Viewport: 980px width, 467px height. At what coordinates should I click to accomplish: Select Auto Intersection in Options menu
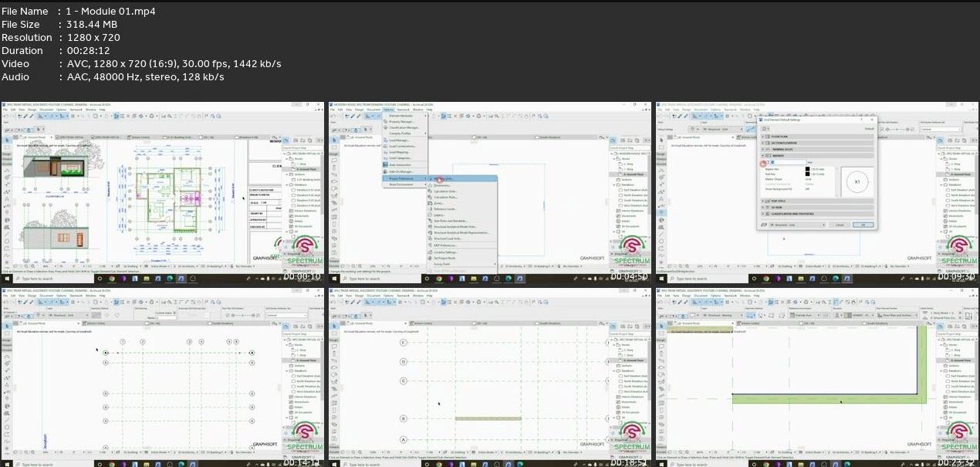pos(405,165)
